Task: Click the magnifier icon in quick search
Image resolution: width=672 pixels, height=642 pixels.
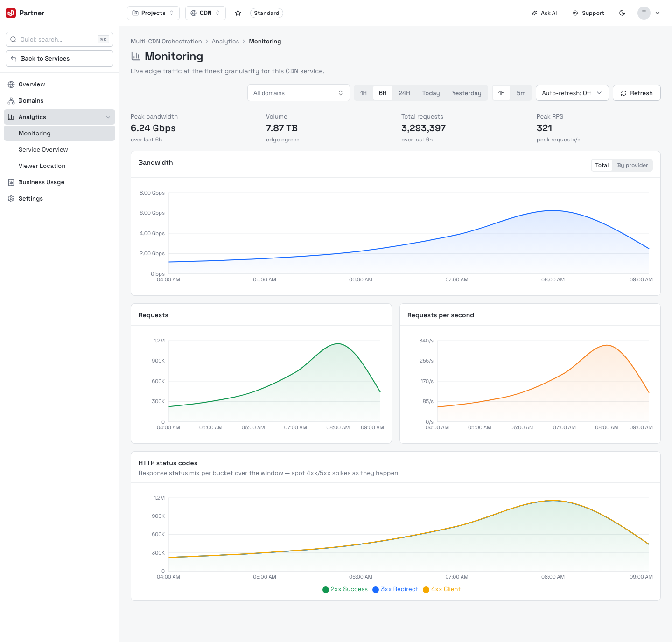Action: click(14, 40)
